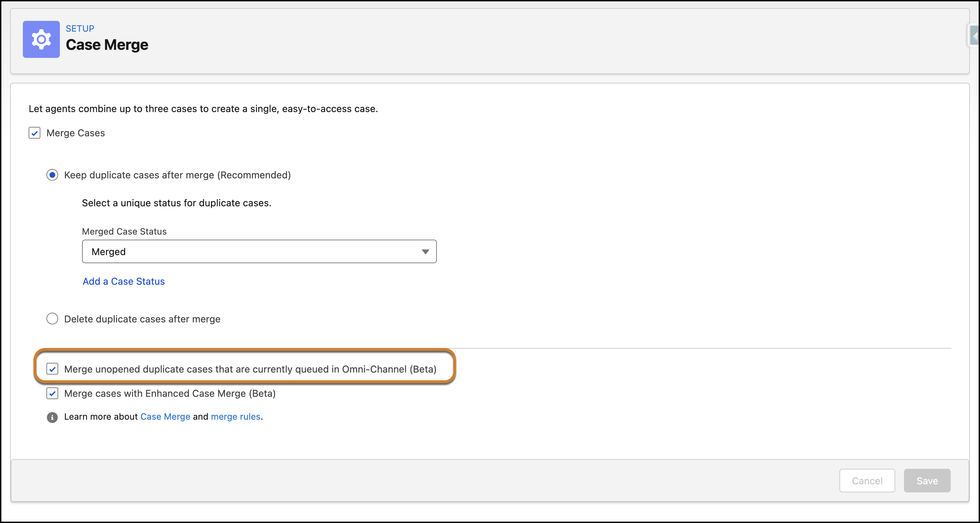Expand the collapsed side panel arrow
The image size is (980, 523).
point(974,35)
